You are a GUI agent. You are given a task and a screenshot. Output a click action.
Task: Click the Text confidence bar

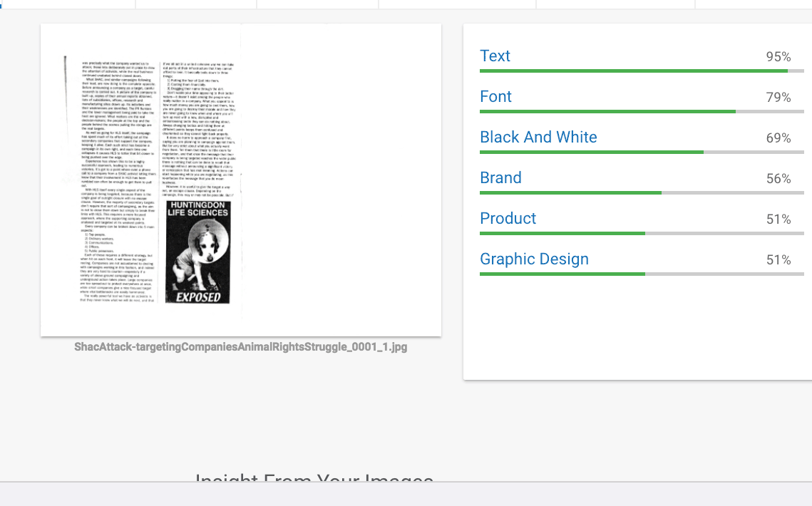pyautogui.click(x=642, y=71)
